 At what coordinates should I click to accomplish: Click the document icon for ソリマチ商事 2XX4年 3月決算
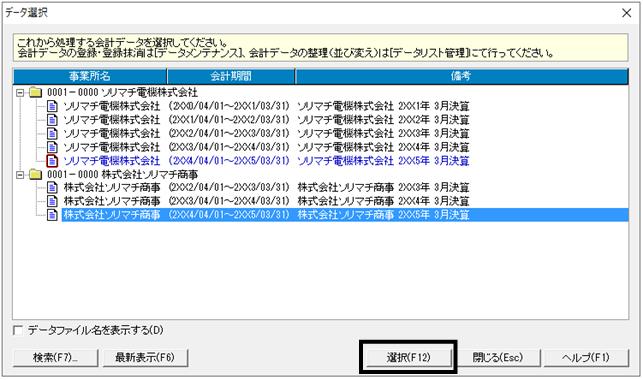pyautogui.click(x=52, y=201)
